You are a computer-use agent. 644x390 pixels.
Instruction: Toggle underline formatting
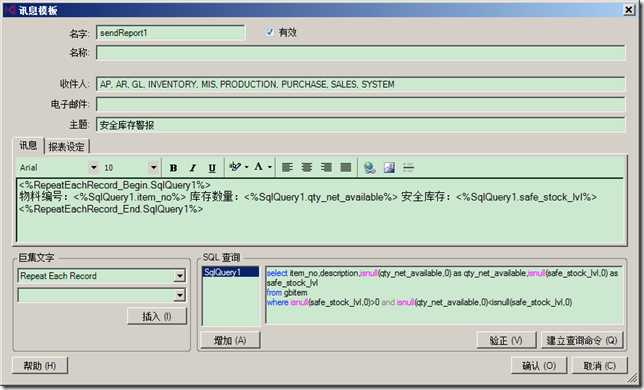212,167
